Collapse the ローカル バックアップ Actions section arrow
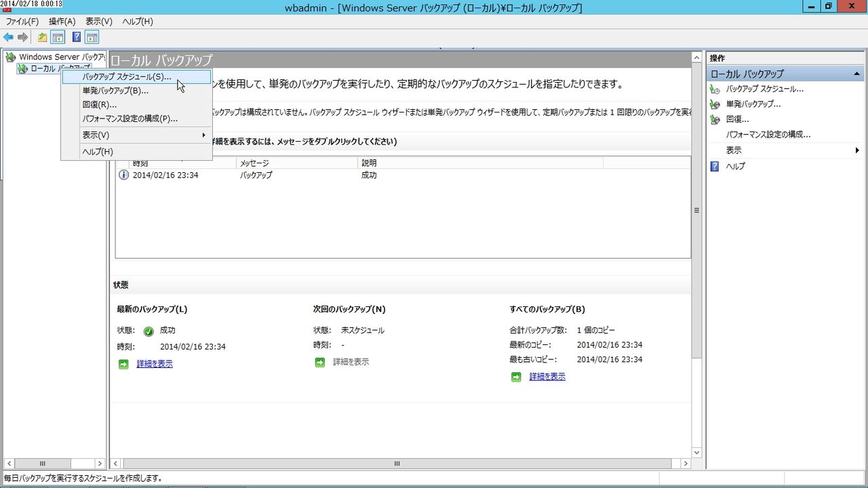The image size is (868, 488). 856,73
